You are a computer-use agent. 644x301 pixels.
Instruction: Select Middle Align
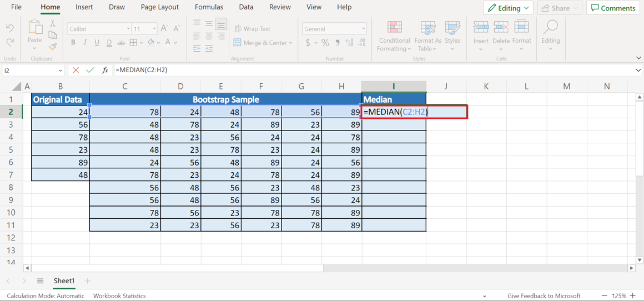pyautogui.click(x=209, y=23)
